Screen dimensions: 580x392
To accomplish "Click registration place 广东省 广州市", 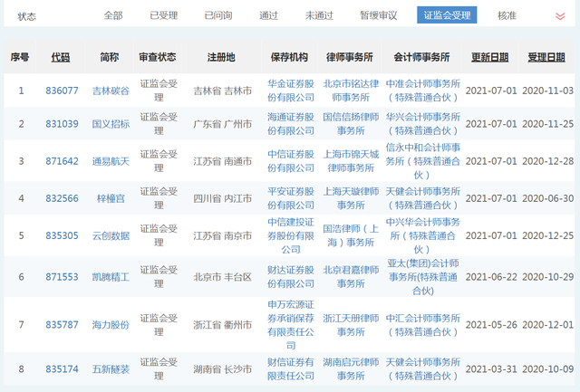I will pyautogui.click(x=222, y=124).
